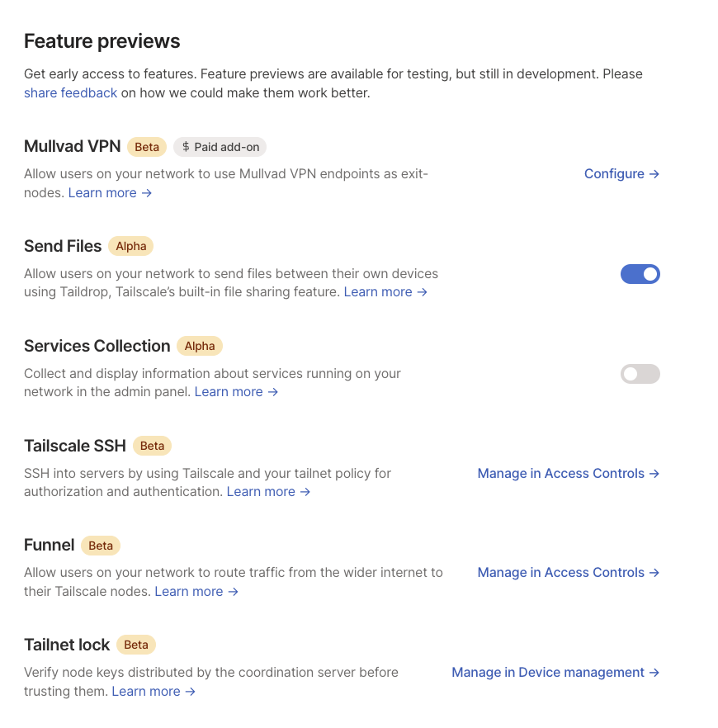The height and width of the screenshot is (728, 718).
Task: Click the arrow after Tailscale SSH Manage link
Action: click(x=654, y=473)
